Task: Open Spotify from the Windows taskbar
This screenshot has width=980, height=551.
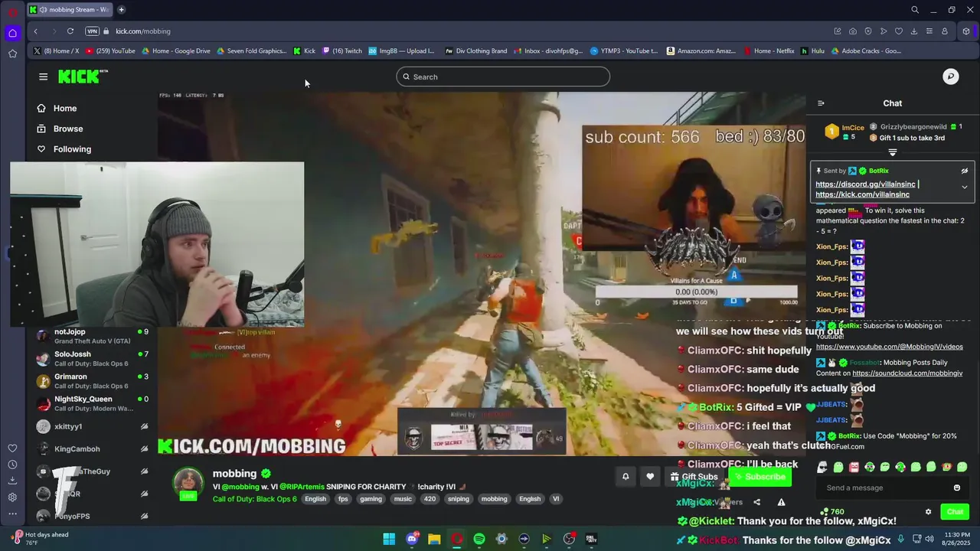Action: [x=479, y=539]
